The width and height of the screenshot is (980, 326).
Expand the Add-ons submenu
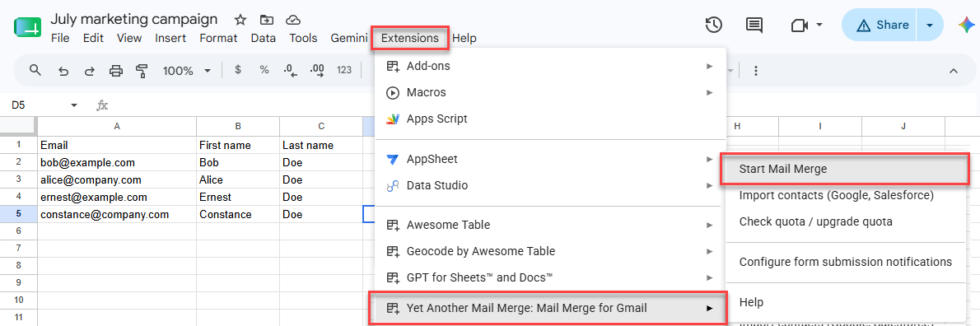(x=550, y=66)
